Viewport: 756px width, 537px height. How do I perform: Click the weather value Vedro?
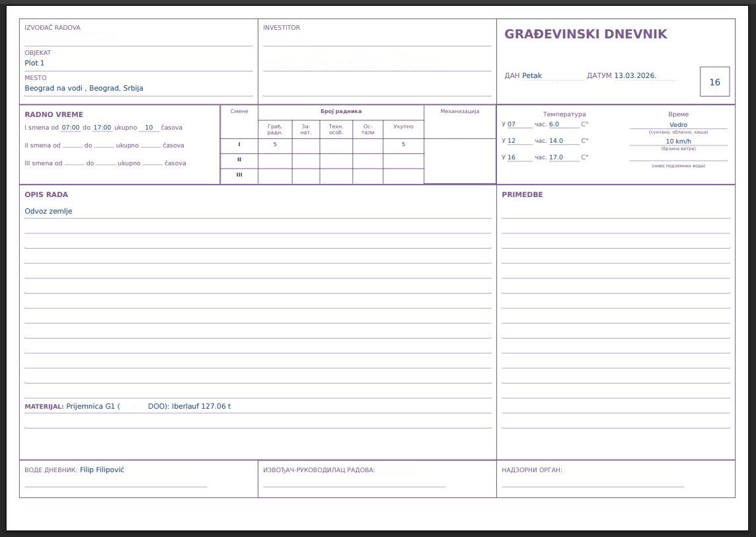pos(678,124)
